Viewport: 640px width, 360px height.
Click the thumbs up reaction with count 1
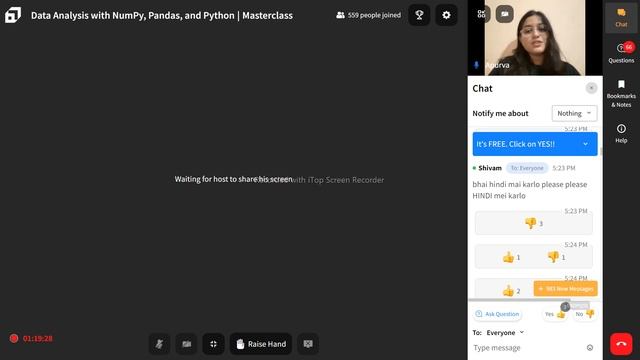[511, 257]
